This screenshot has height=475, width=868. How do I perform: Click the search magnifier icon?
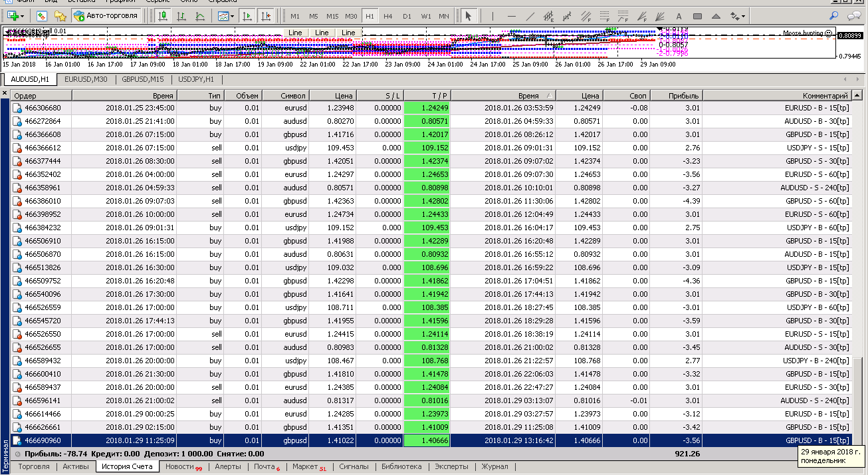(835, 15)
